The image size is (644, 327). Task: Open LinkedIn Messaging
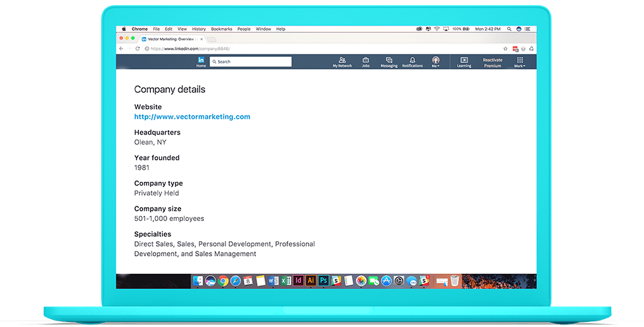click(388, 62)
